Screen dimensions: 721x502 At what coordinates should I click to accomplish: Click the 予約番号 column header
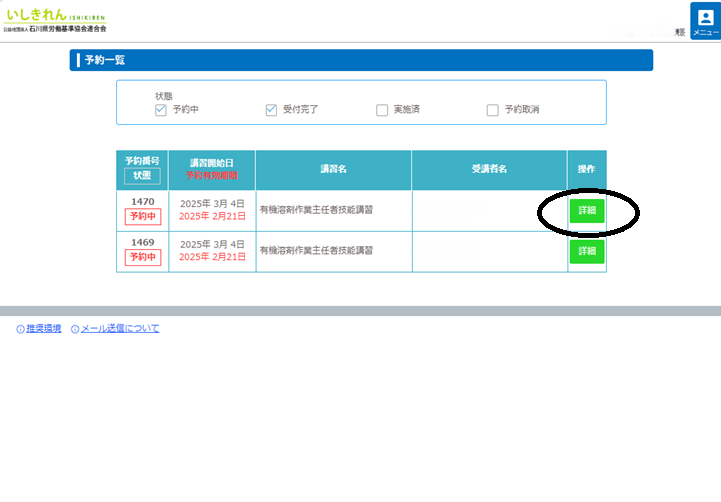pyautogui.click(x=142, y=161)
